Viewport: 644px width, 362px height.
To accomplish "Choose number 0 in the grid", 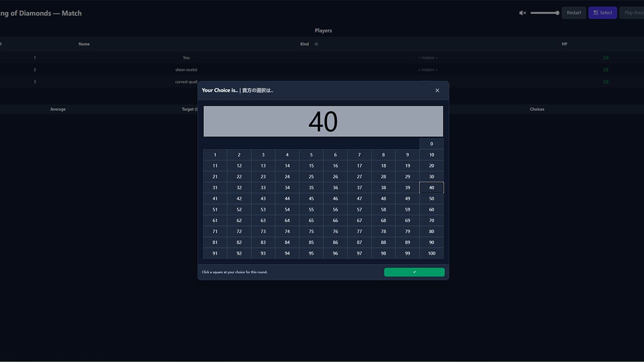I will coord(431,144).
